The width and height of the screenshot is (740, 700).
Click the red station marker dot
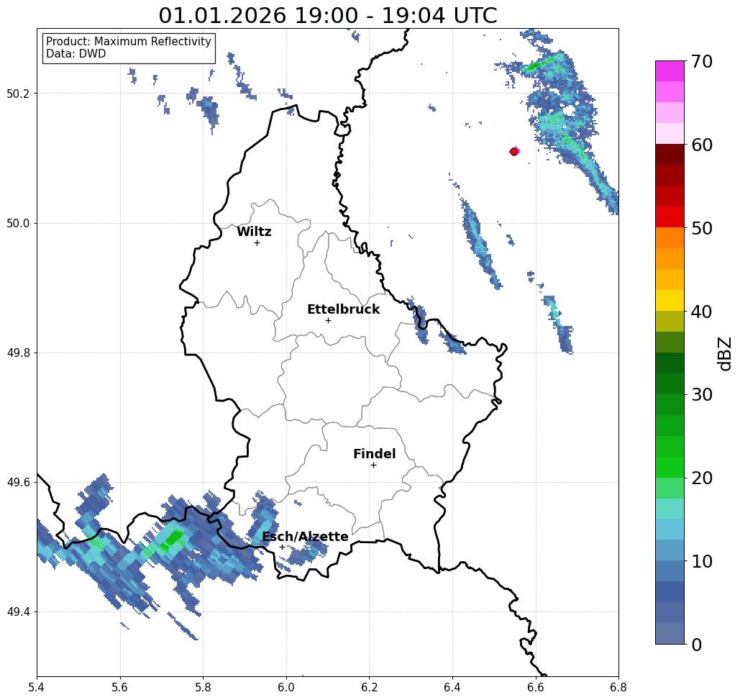tap(513, 152)
